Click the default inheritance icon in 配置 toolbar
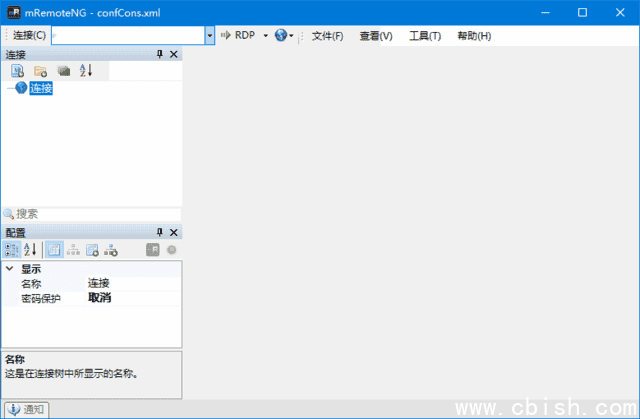The height and width of the screenshot is (419, 640). (111, 250)
